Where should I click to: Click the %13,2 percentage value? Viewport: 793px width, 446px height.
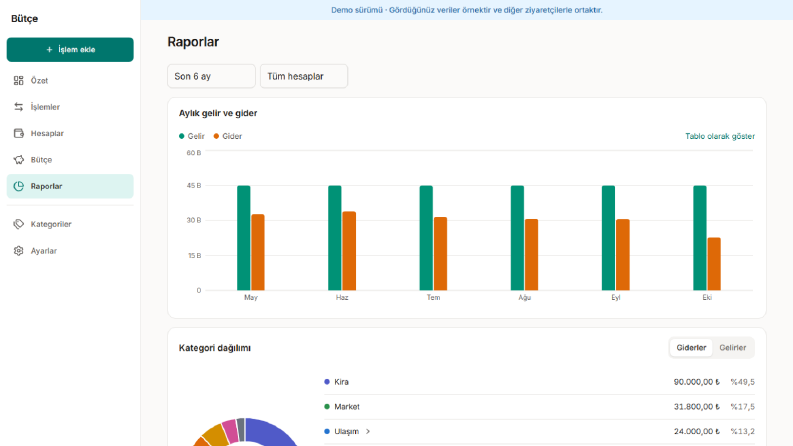click(742, 431)
